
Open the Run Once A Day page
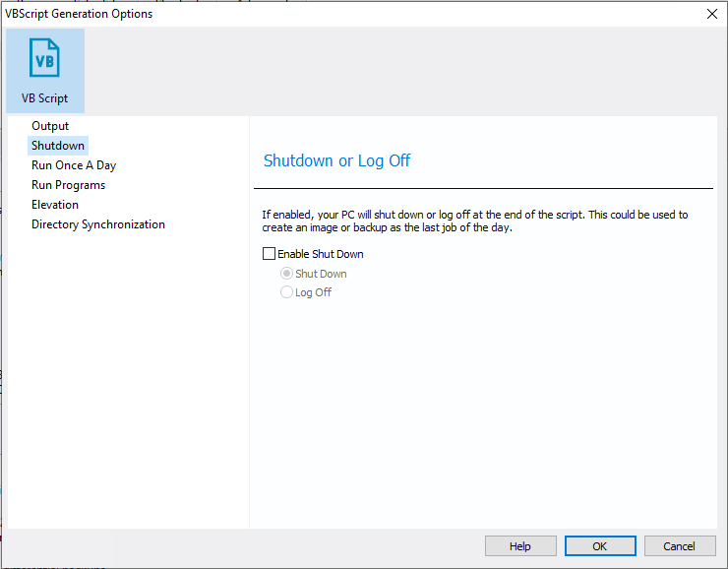coord(74,165)
